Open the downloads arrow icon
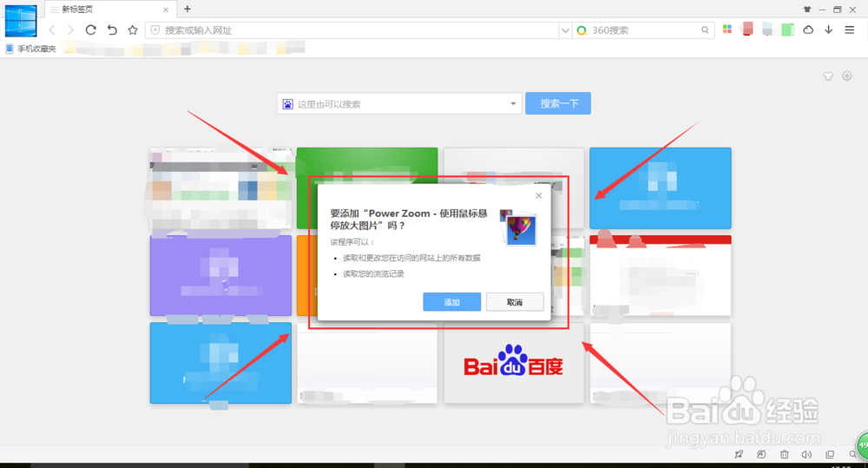The image size is (868, 468). (829, 30)
